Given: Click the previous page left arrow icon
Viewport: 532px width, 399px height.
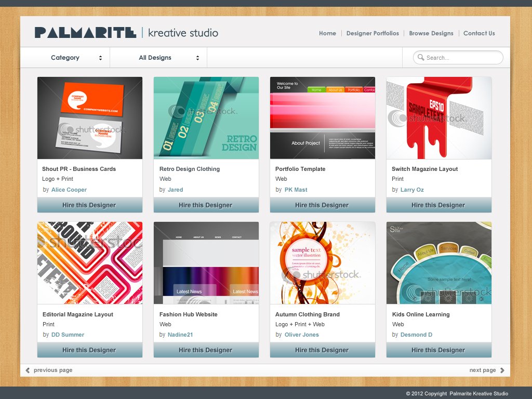Looking at the screenshot, I should [28, 370].
